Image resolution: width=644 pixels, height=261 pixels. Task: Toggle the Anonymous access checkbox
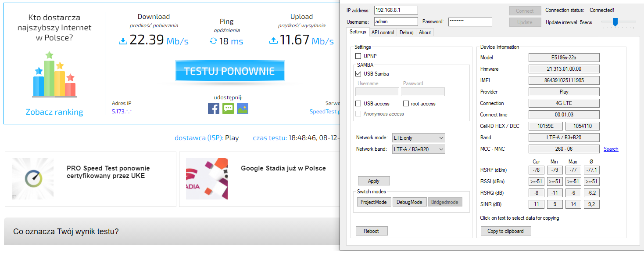coord(358,114)
